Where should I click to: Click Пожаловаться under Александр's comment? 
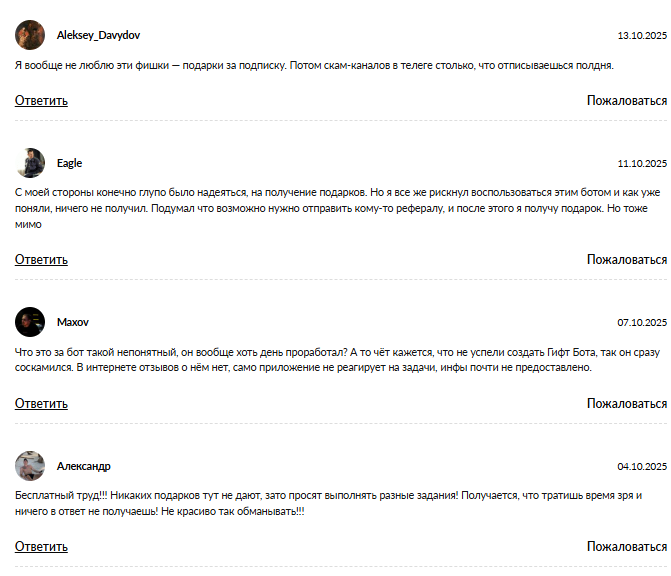click(x=626, y=547)
